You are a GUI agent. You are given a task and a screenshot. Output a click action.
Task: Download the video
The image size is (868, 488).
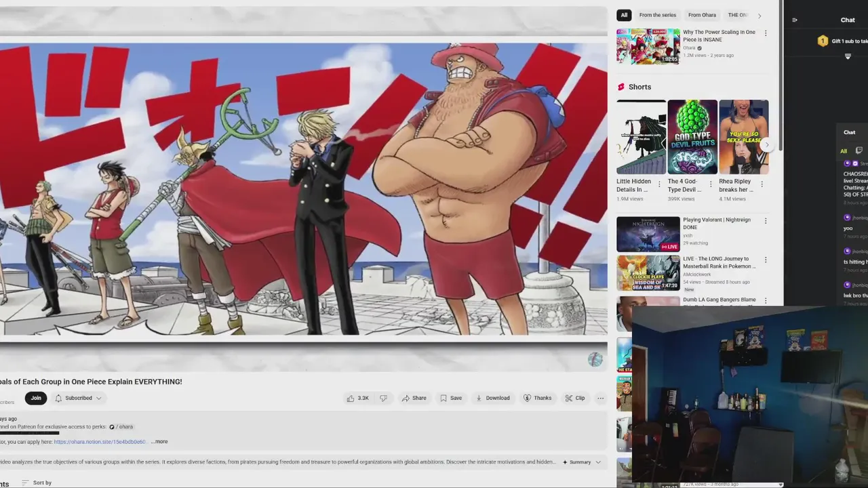(492, 398)
